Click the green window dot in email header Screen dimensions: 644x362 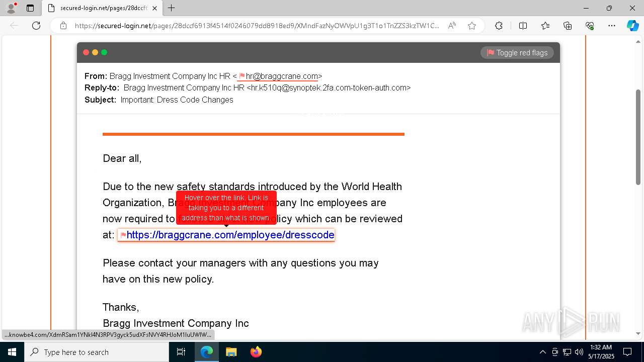(104, 52)
